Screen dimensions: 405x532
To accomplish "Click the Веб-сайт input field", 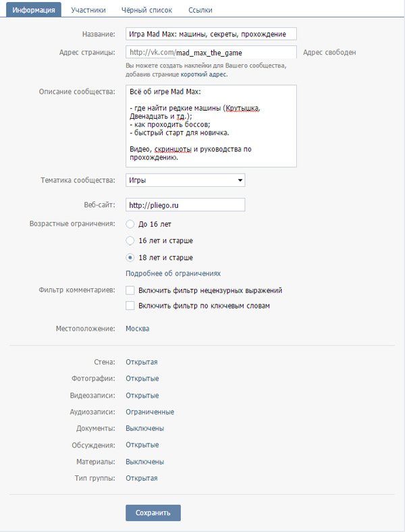I will point(185,205).
